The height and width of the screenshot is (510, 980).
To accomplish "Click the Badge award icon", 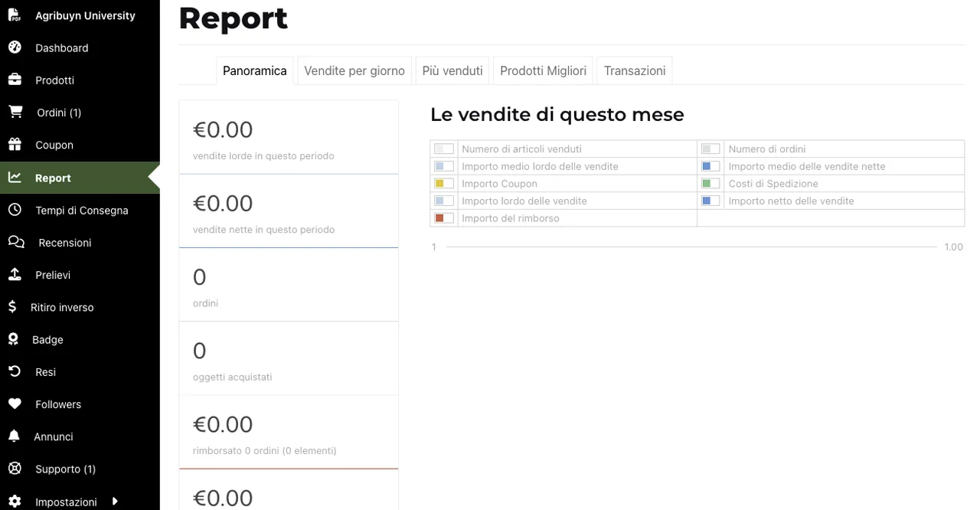I will [13, 338].
